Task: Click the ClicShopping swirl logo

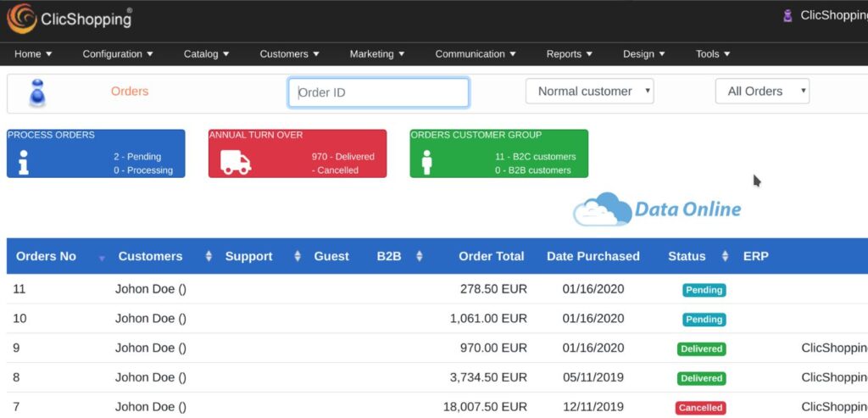Action: tap(21, 19)
